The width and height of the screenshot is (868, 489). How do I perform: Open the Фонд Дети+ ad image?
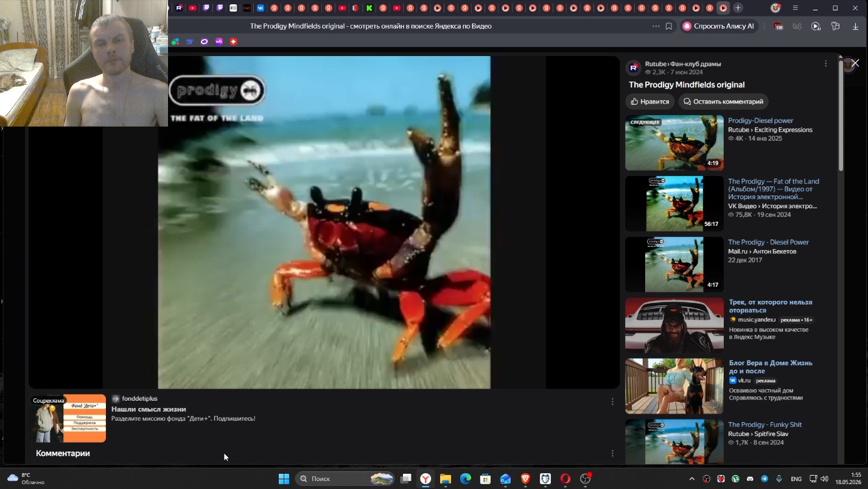(69, 418)
